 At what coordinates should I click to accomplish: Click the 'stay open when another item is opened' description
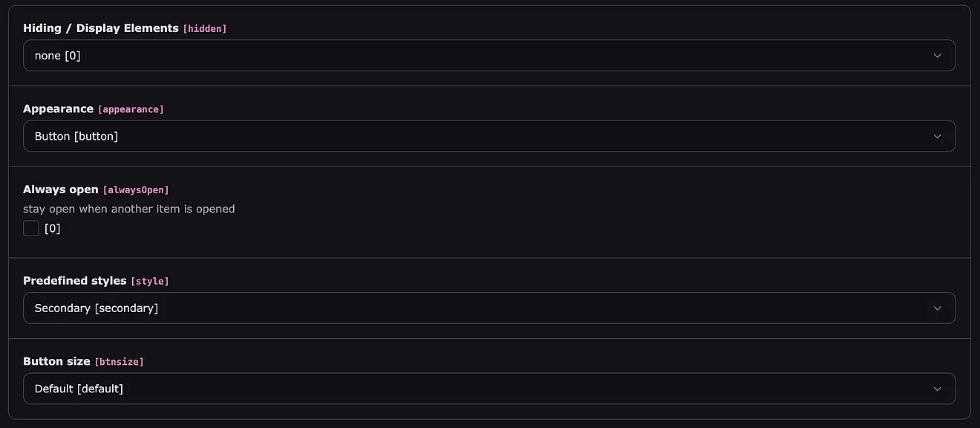point(129,209)
